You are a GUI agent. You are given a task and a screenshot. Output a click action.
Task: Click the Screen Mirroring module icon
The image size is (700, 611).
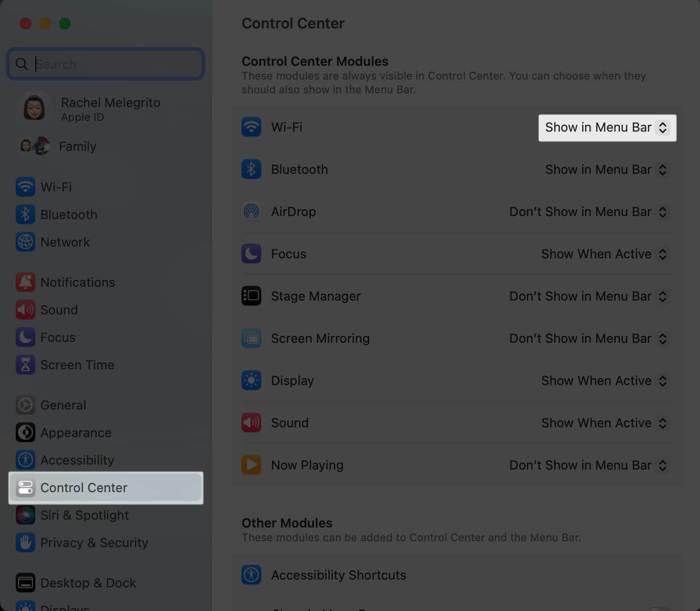pos(251,338)
